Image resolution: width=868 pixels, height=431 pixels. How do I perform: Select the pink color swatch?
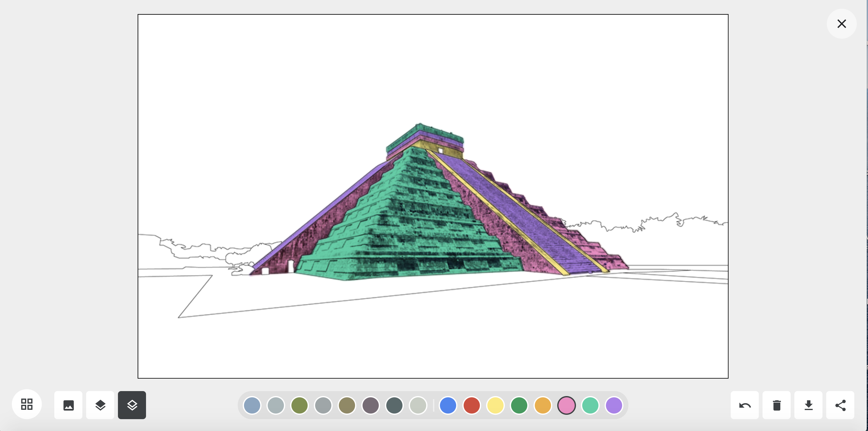pyautogui.click(x=566, y=405)
